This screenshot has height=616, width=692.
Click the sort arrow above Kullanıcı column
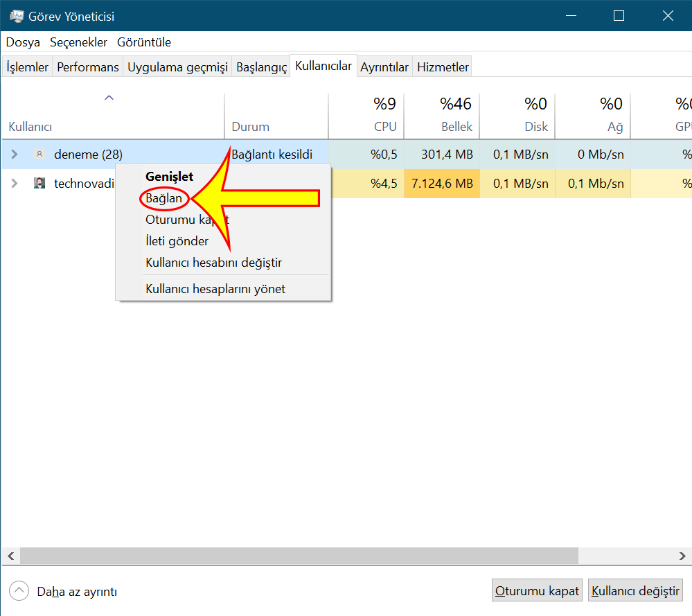(x=109, y=98)
